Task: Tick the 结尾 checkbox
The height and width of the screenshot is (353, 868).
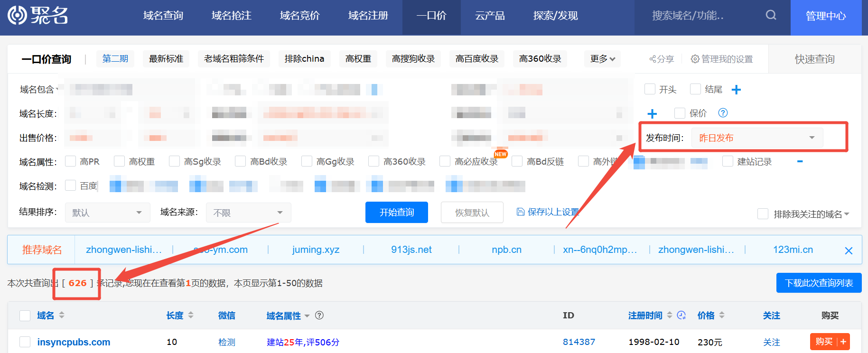Action: coord(695,89)
